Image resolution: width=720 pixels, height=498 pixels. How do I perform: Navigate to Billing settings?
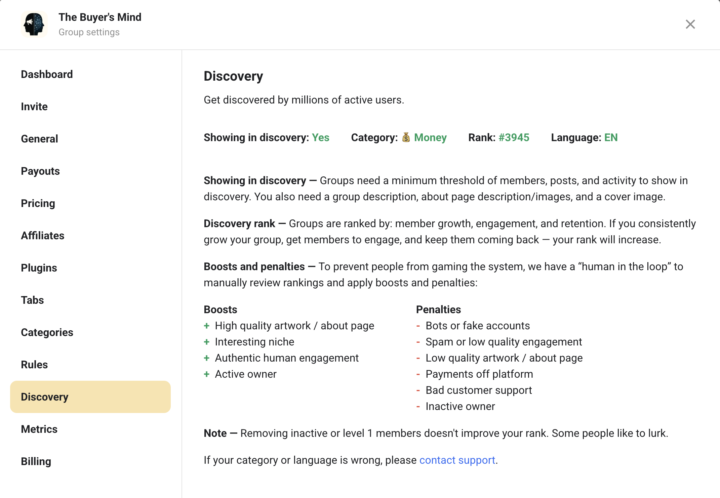(36, 461)
